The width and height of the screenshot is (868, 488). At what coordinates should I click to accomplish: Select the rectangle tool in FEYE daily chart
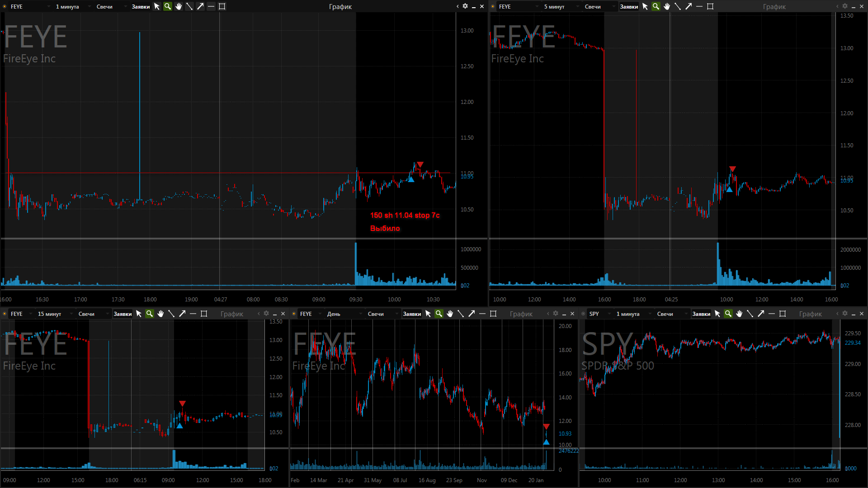coord(493,314)
